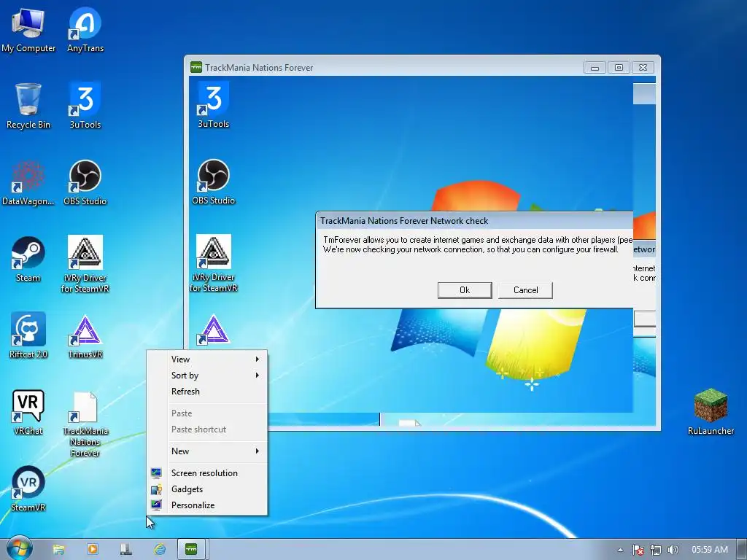This screenshot has width=747, height=560.
Task: Choose Personalize from context menu
Action: tap(207, 505)
